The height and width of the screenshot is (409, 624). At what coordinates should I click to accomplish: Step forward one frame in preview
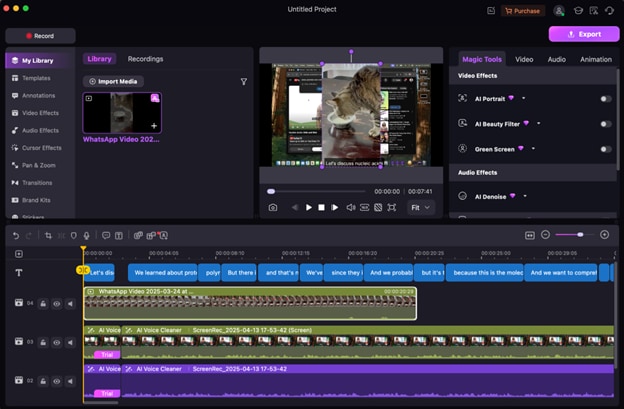334,207
